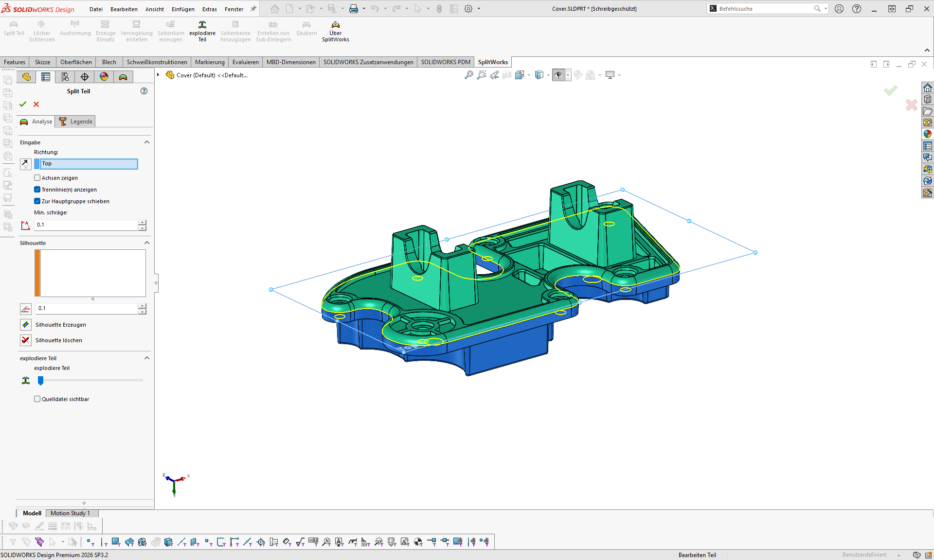Click the Silhouette löschen icon

point(26,340)
